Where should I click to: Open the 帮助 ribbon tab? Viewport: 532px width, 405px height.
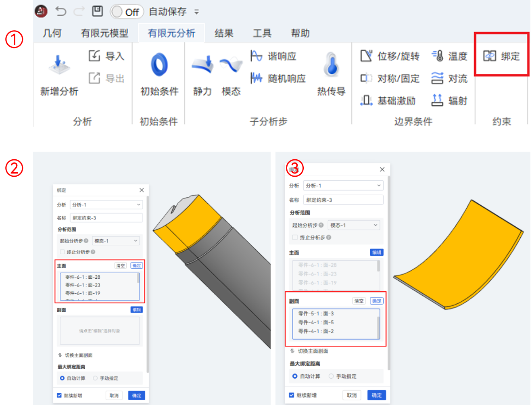300,33
